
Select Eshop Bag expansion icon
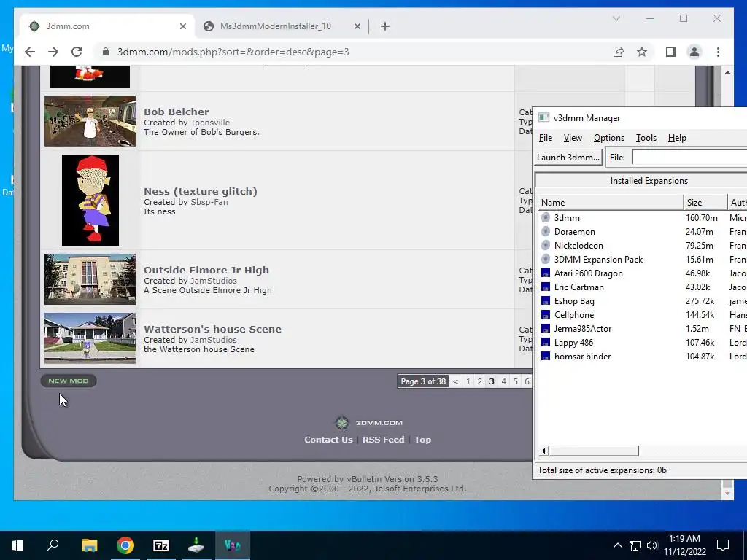click(x=546, y=301)
